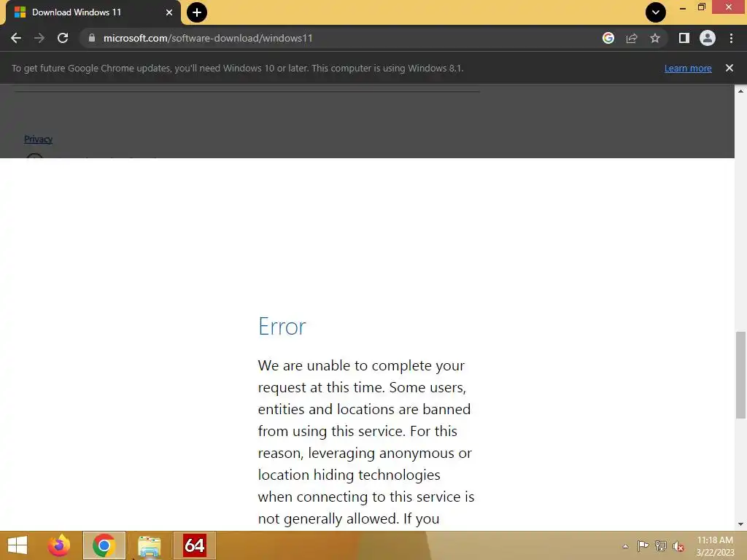The height and width of the screenshot is (560, 747).
Task: Bookmark this tab with the star icon
Action: (655, 38)
